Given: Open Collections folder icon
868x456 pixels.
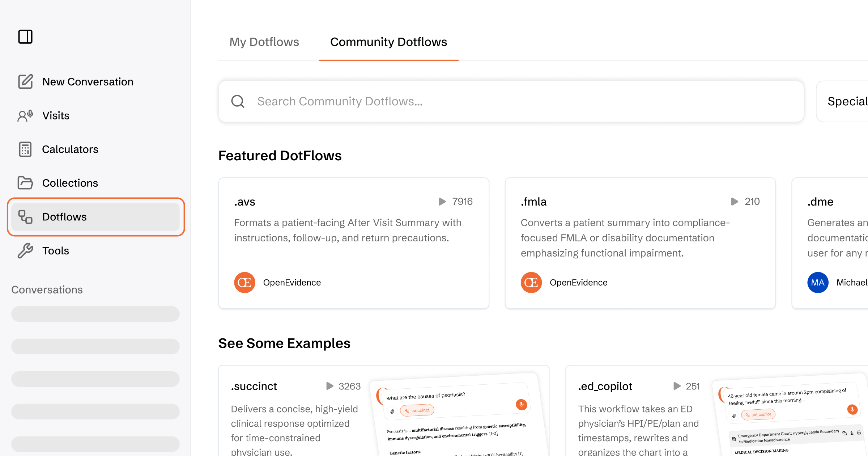Looking at the screenshot, I should [25, 183].
